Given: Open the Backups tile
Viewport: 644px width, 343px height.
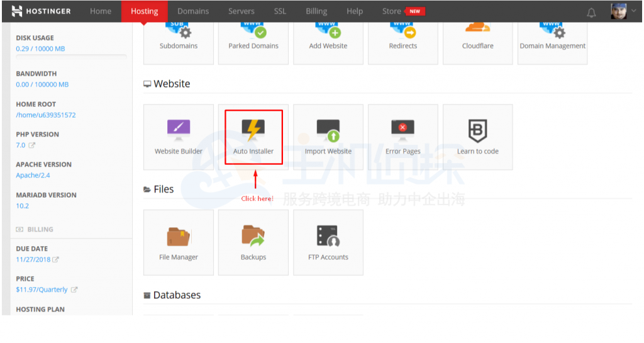Looking at the screenshot, I should pos(253,242).
